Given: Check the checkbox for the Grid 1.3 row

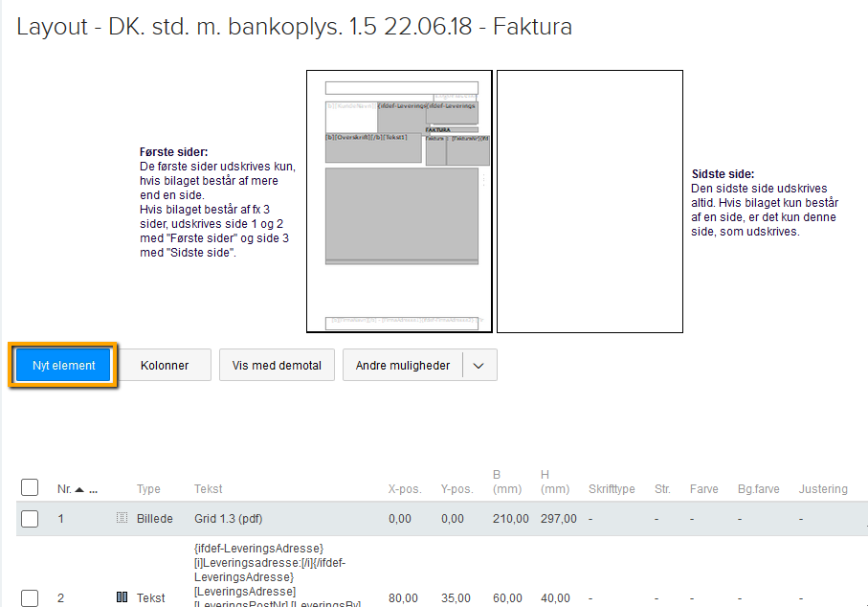Looking at the screenshot, I should (x=29, y=518).
